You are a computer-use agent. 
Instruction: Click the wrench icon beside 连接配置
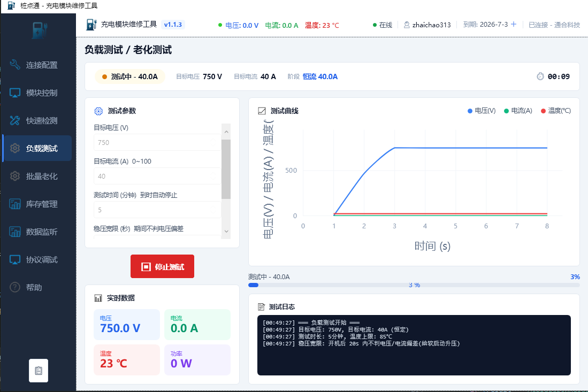[14, 65]
